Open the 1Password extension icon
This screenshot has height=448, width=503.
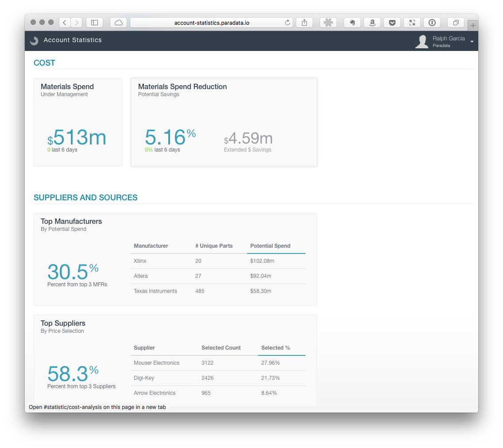[x=432, y=23]
